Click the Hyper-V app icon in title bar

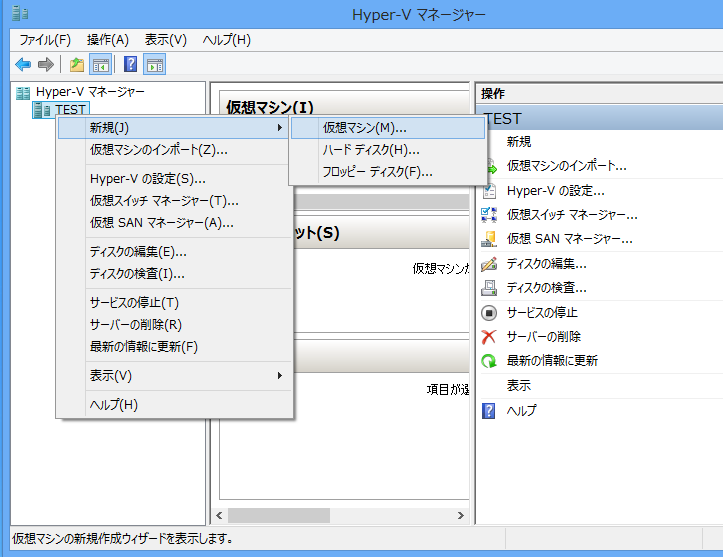pyautogui.click(x=20, y=14)
